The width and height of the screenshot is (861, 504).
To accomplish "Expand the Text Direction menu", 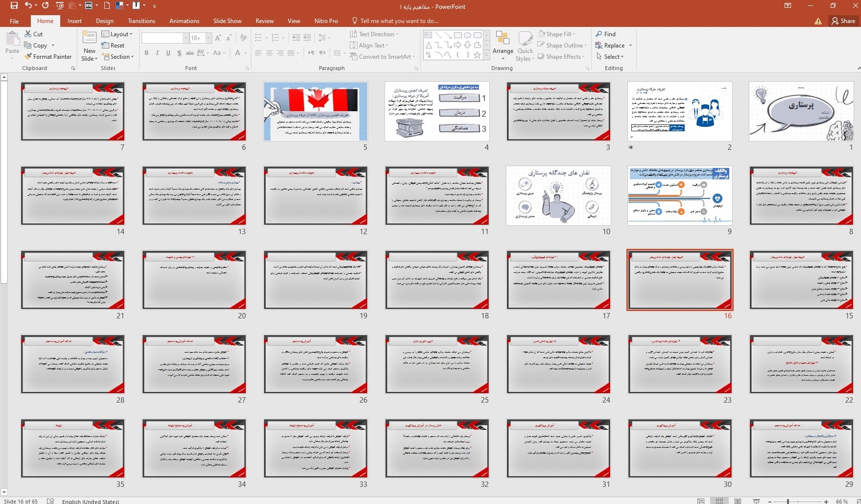I will [374, 34].
